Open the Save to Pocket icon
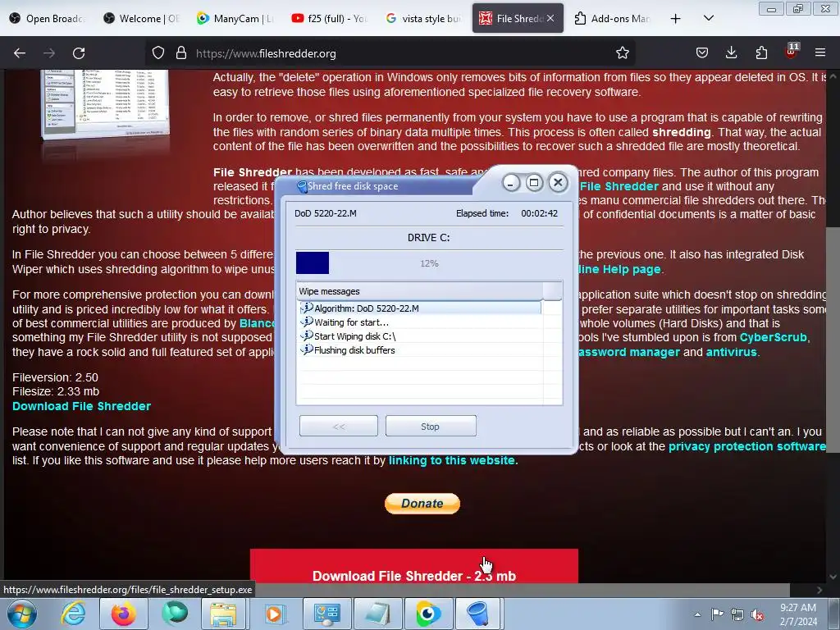 [702, 53]
